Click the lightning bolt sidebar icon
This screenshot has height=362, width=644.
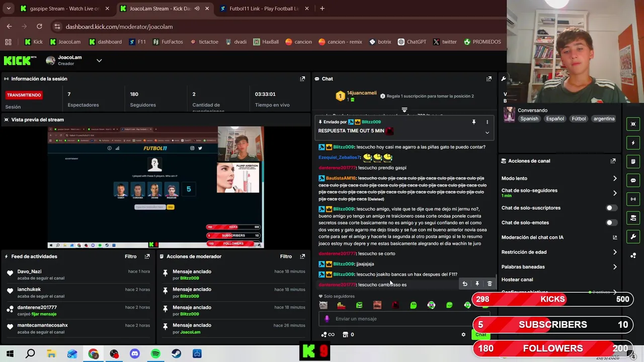pos(633,143)
